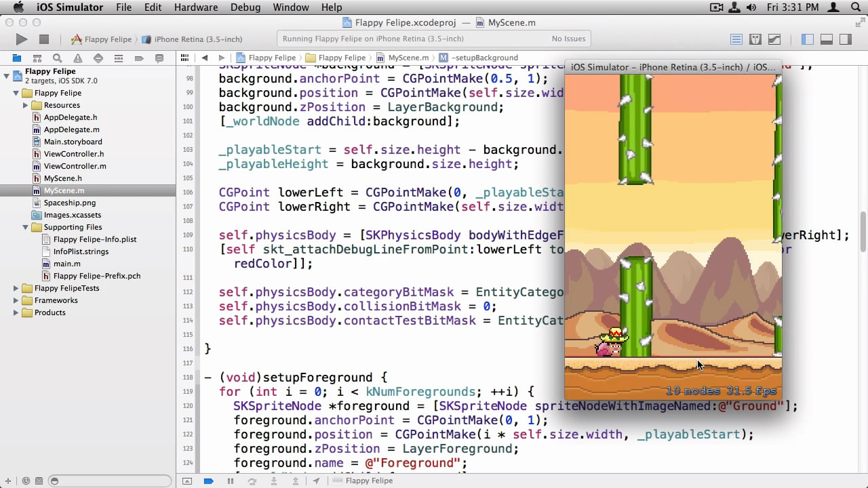868x488 pixels.
Task: Select the Standard editor icon
Action: pyautogui.click(x=736, y=39)
